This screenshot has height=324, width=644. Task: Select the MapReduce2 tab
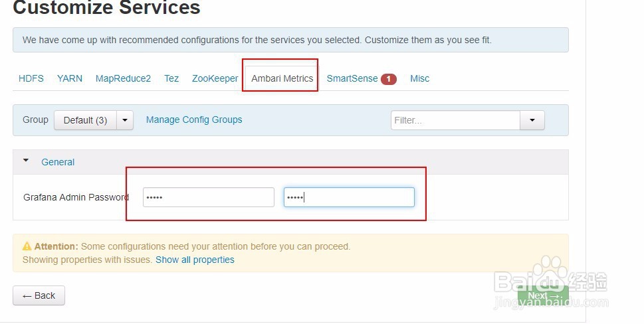123,78
